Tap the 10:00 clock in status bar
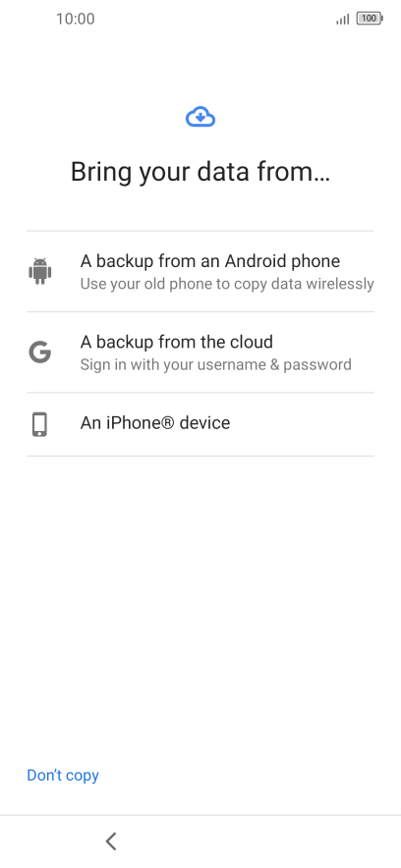The height and width of the screenshot is (868, 401). coord(76,19)
